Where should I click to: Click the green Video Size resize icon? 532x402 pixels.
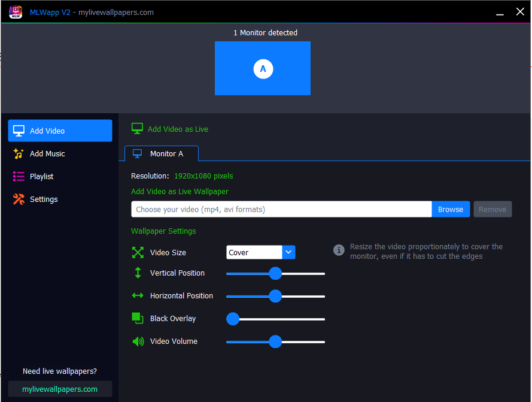click(136, 252)
